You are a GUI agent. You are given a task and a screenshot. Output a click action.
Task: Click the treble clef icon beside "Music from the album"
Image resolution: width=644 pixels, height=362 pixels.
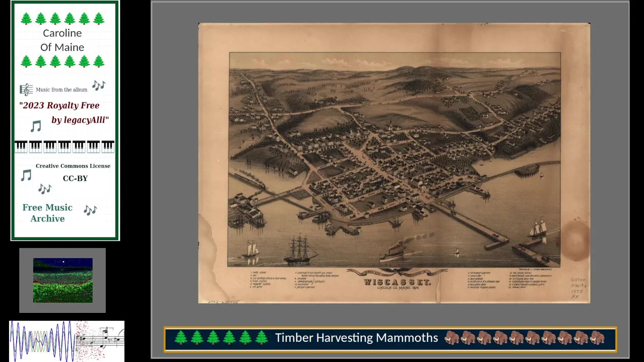pos(26,89)
